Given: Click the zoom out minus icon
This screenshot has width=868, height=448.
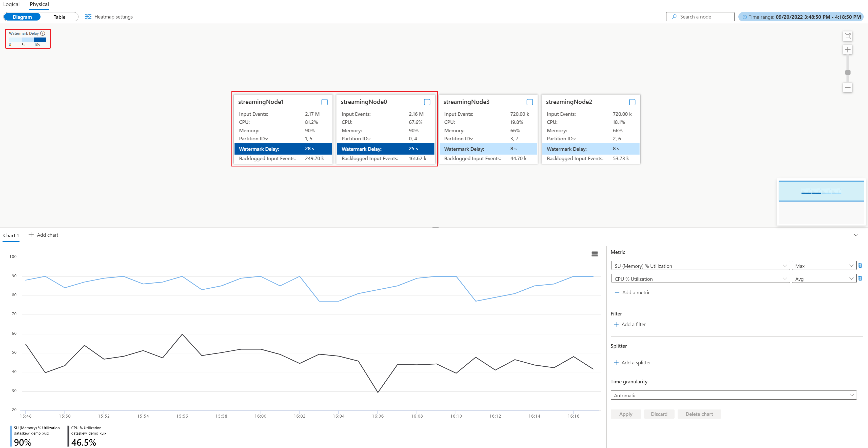Looking at the screenshot, I should [847, 88].
